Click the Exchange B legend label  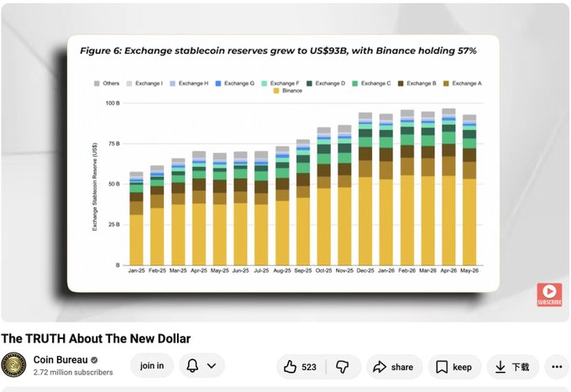[421, 83]
